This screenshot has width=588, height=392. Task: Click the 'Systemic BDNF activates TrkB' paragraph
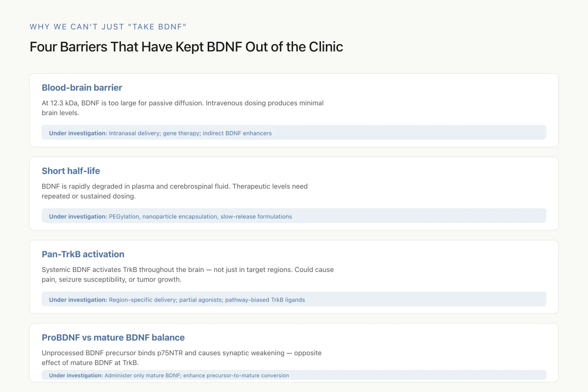[188, 274]
